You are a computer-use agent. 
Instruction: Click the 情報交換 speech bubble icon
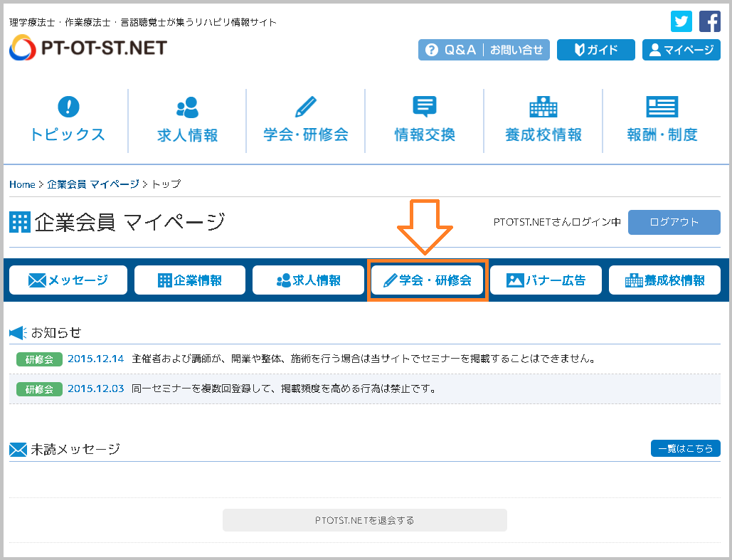(x=425, y=107)
